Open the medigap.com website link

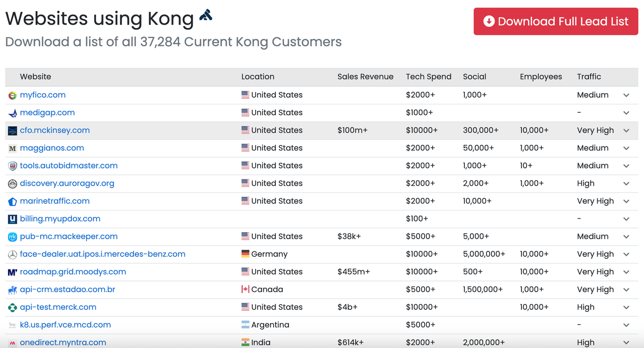point(47,112)
